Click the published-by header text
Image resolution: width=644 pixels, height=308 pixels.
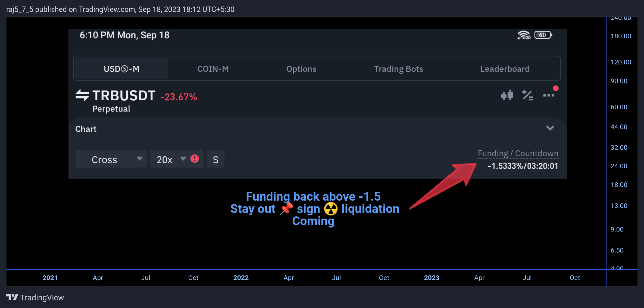coord(120,9)
